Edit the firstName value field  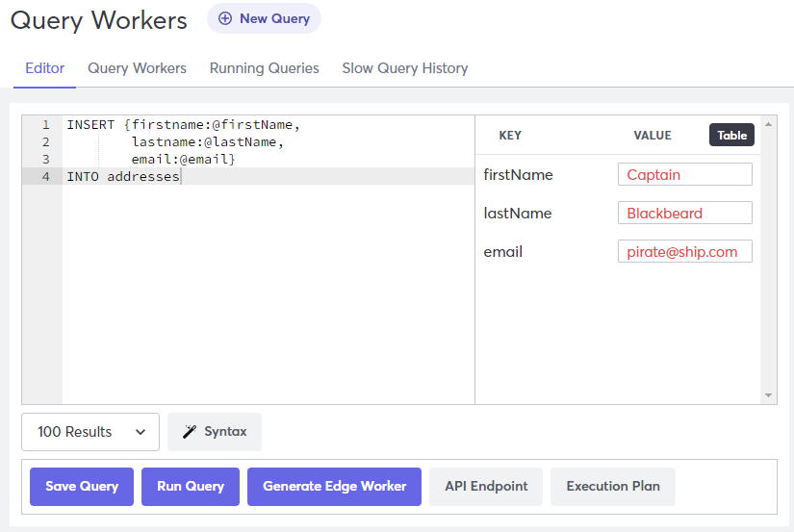point(684,174)
